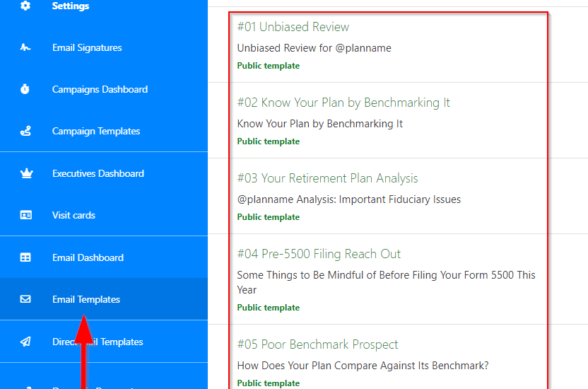Click the Campaigns Dashboard stopwatch icon

point(25,90)
